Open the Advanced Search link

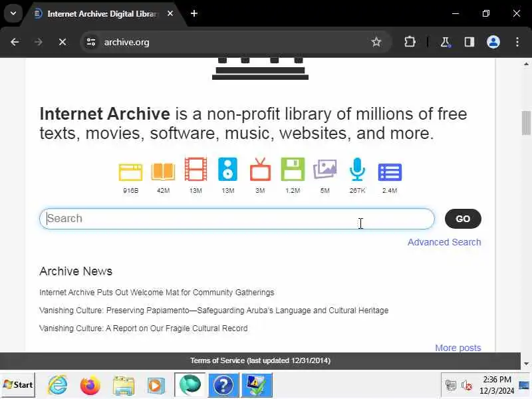click(x=444, y=242)
